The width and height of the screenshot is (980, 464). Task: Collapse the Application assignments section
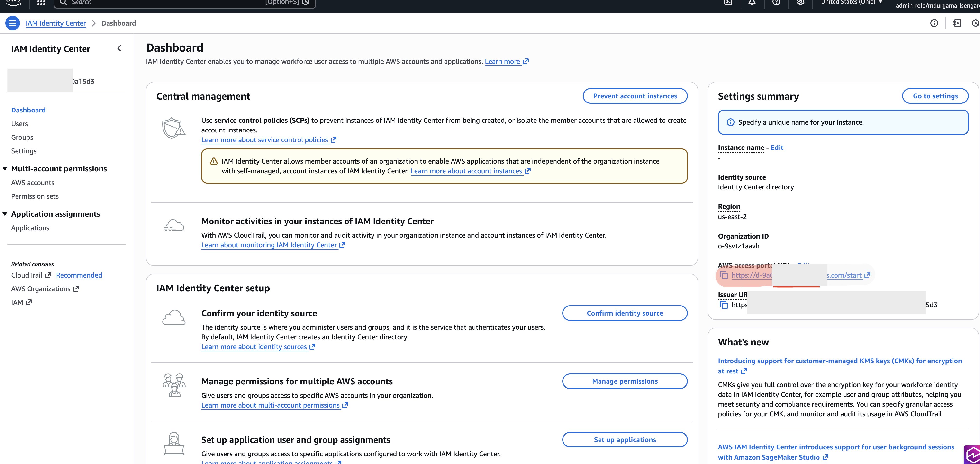tap(5, 213)
